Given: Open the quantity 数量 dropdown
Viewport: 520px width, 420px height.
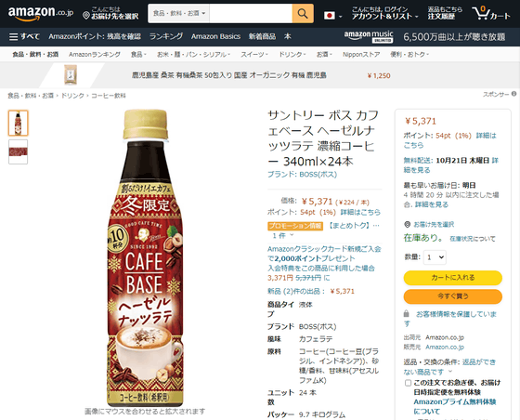Looking at the screenshot, I should (x=435, y=257).
